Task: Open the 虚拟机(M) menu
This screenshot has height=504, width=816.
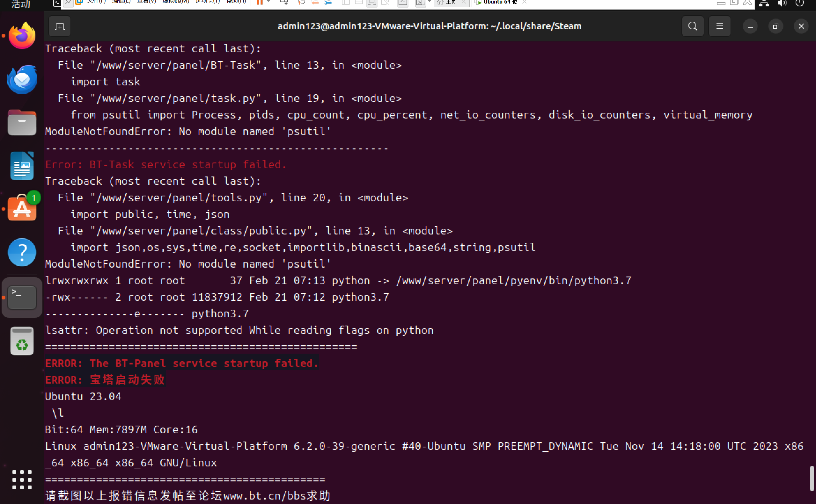Action: (x=176, y=2)
